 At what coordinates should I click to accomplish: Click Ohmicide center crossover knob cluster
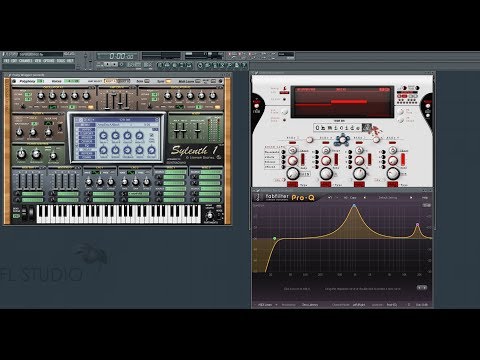[x=342, y=140]
